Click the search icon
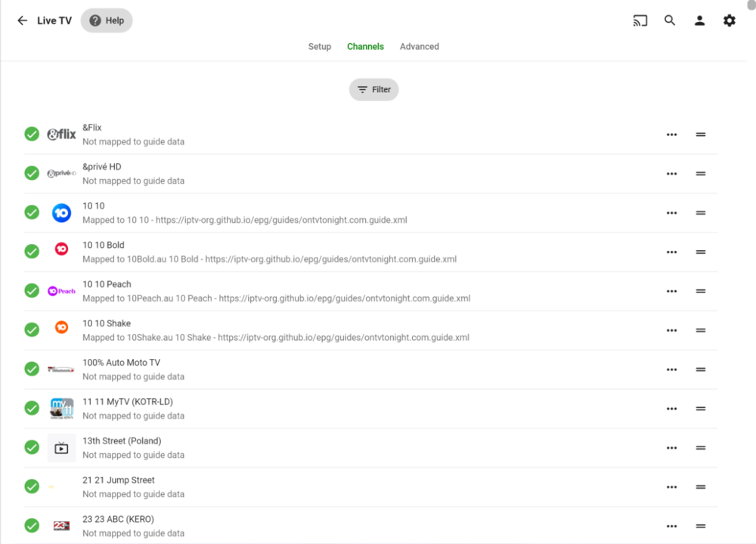 669,20
